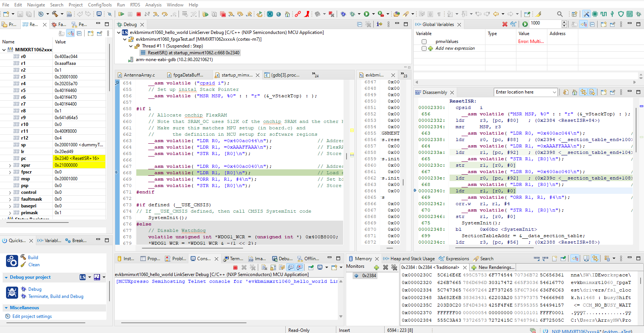Screen dimensions: 644x333
Task: Tick the checkbox next to Add new expression
Action: tap(424, 48)
